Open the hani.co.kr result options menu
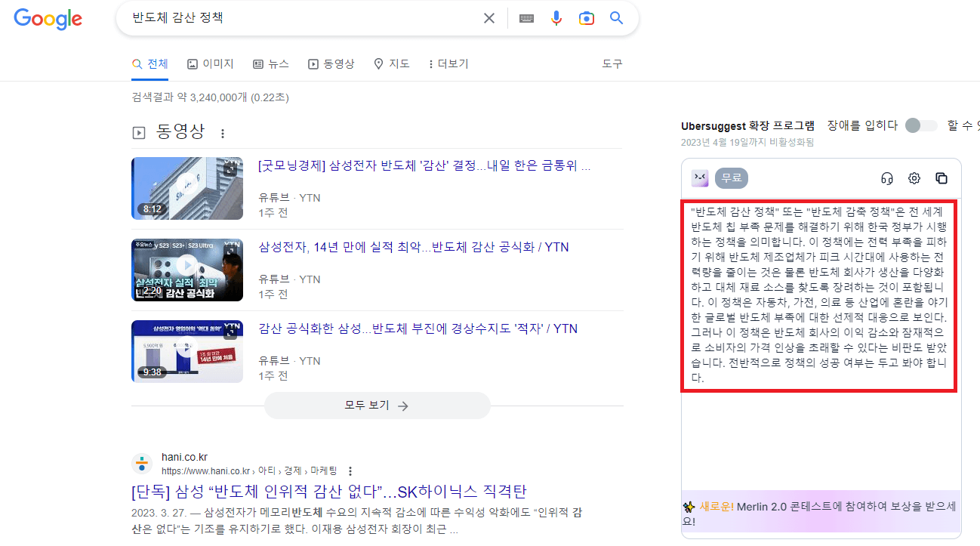Screen dimensions: 980x546 [350, 470]
